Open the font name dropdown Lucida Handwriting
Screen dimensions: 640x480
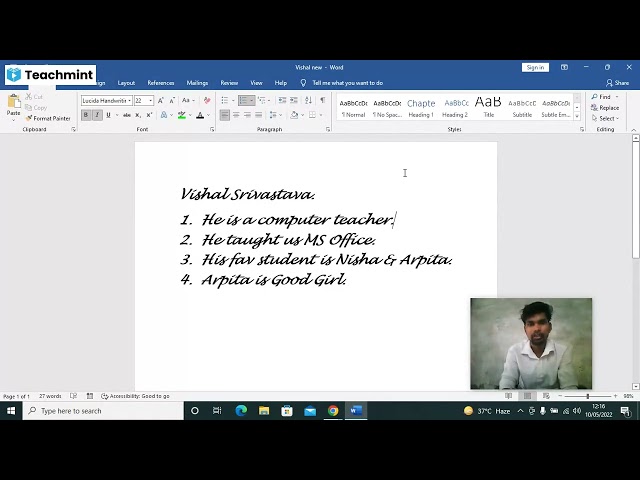[x=129, y=100]
